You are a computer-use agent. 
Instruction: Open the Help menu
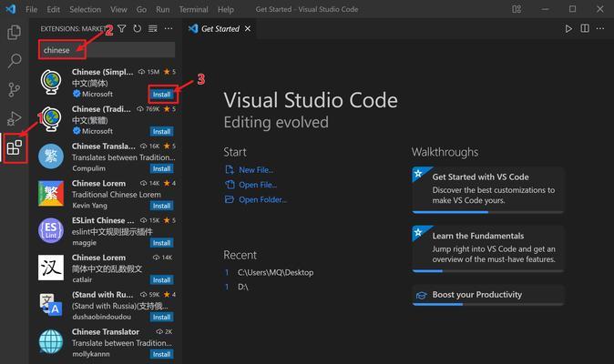point(226,9)
